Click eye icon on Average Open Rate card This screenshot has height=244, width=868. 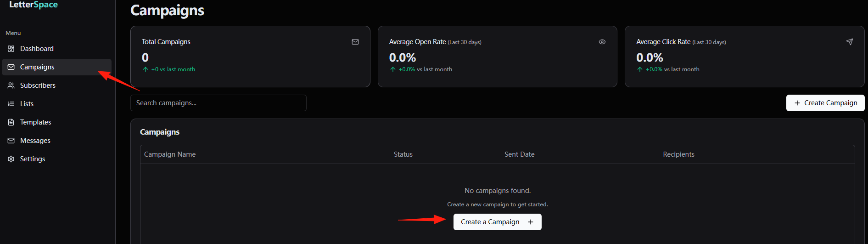(602, 42)
